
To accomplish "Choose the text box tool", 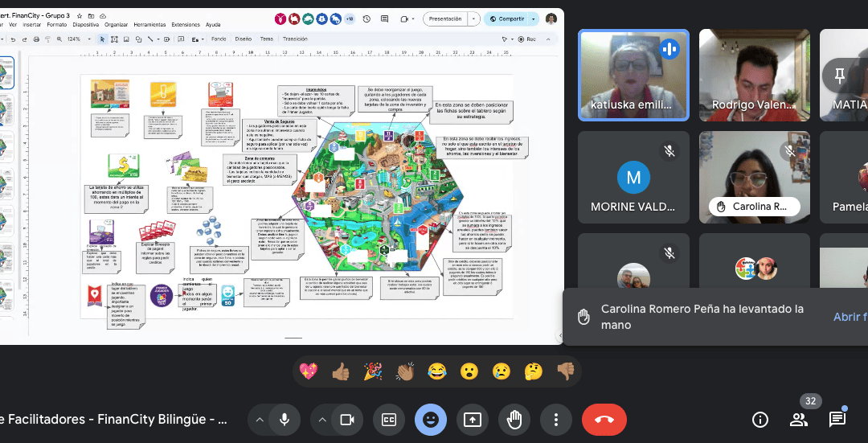I will [114, 39].
